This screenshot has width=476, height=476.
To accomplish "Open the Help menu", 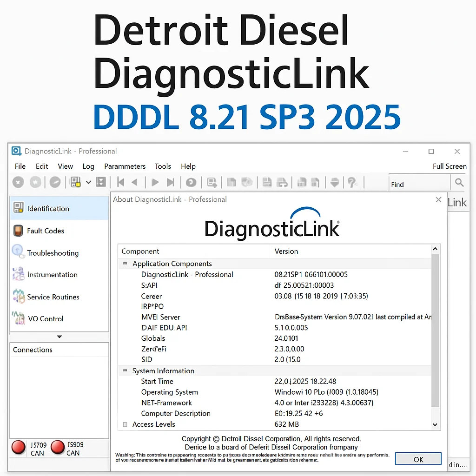I will (x=188, y=166).
